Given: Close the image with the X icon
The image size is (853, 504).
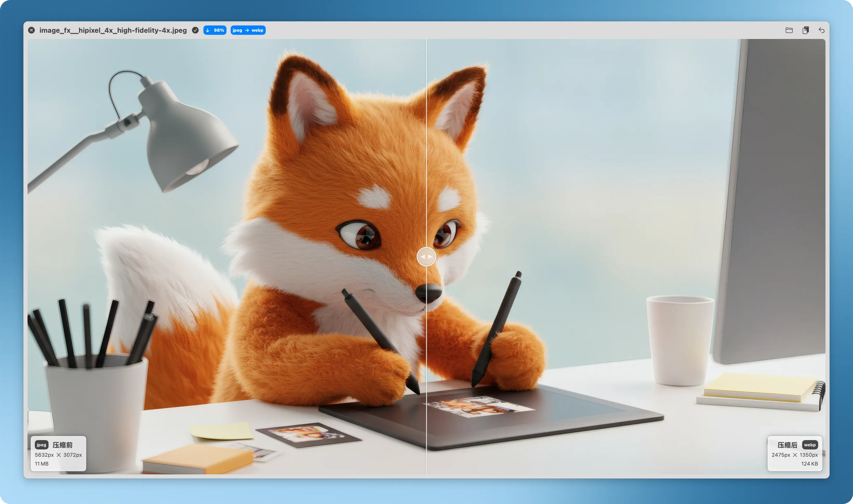Looking at the screenshot, I should pos(32,30).
